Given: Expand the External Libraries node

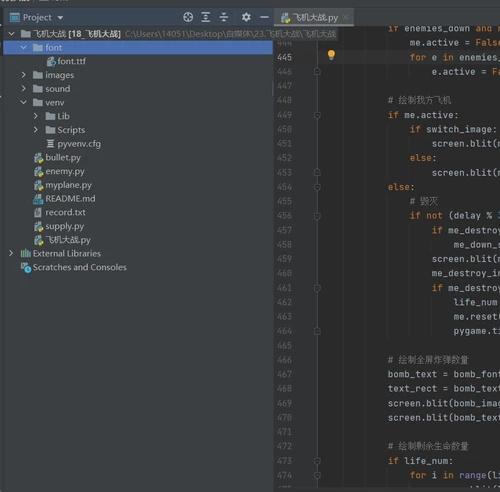Looking at the screenshot, I should pyautogui.click(x=11, y=253).
